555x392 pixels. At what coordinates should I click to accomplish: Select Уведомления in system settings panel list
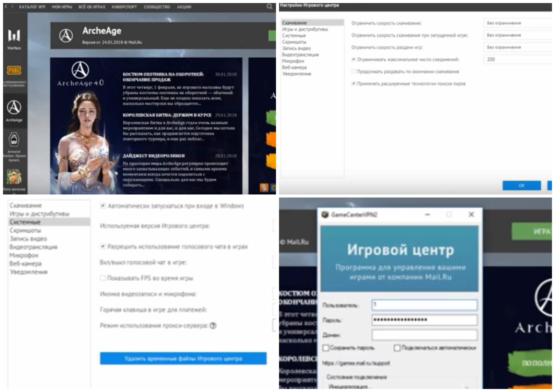[28, 272]
